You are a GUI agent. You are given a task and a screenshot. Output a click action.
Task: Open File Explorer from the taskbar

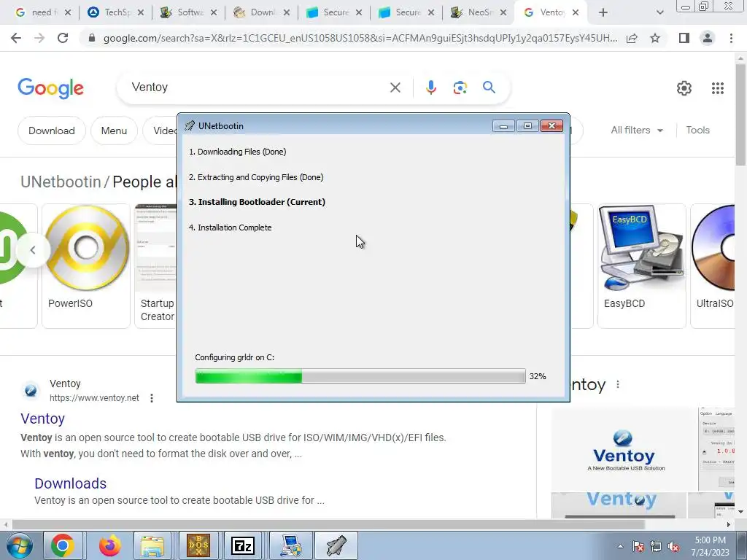point(152,545)
